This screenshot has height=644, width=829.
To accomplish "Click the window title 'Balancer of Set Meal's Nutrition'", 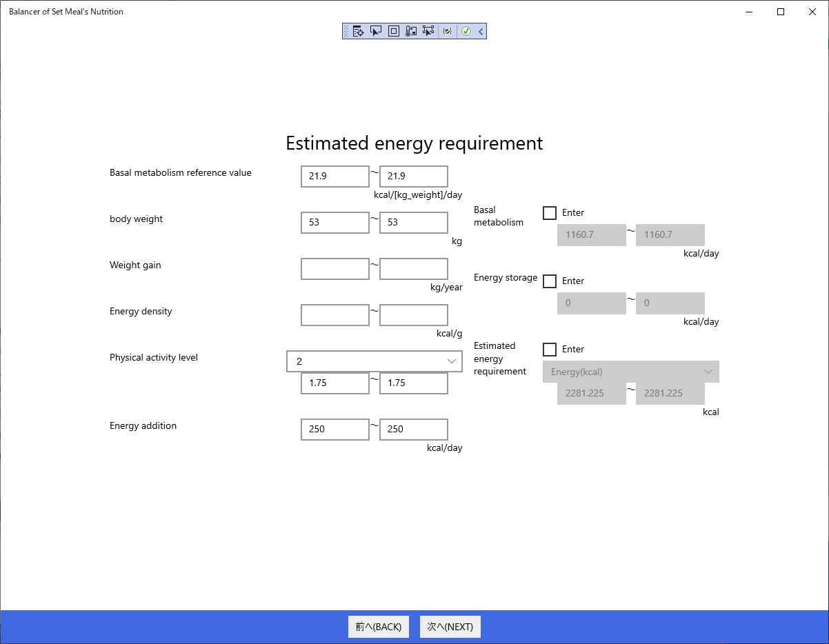I will (66, 12).
